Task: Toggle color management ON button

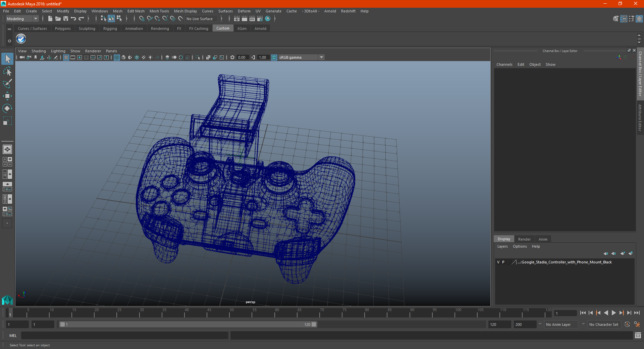Action: pyautogui.click(x=274, y=57)
